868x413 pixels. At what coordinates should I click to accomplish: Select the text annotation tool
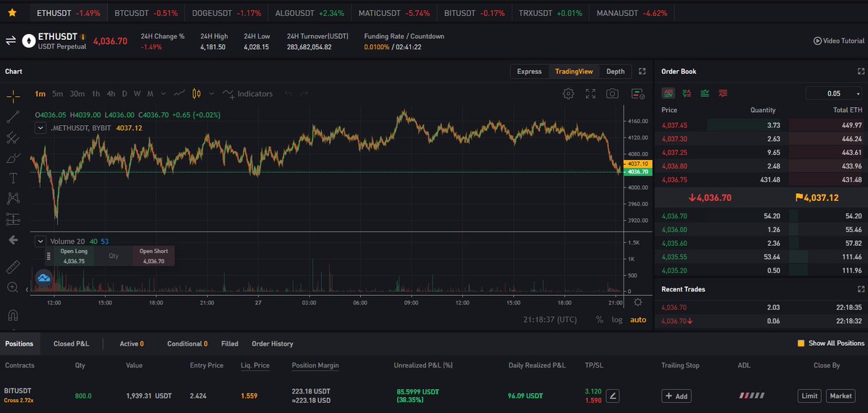point(13,177)
